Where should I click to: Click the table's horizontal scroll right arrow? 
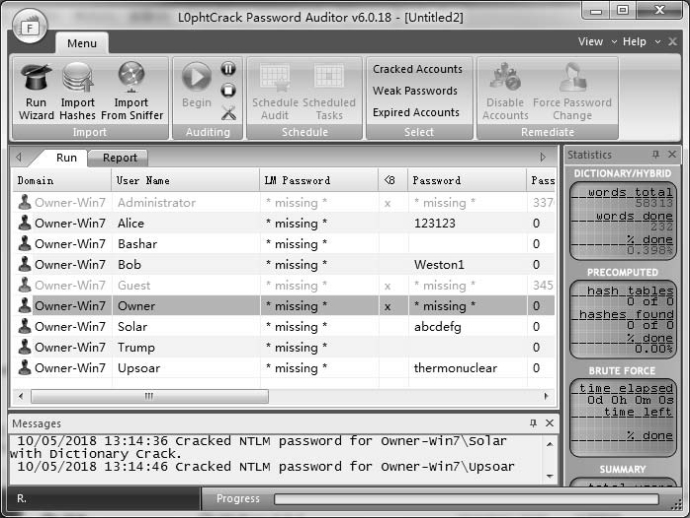coord(546,396)
